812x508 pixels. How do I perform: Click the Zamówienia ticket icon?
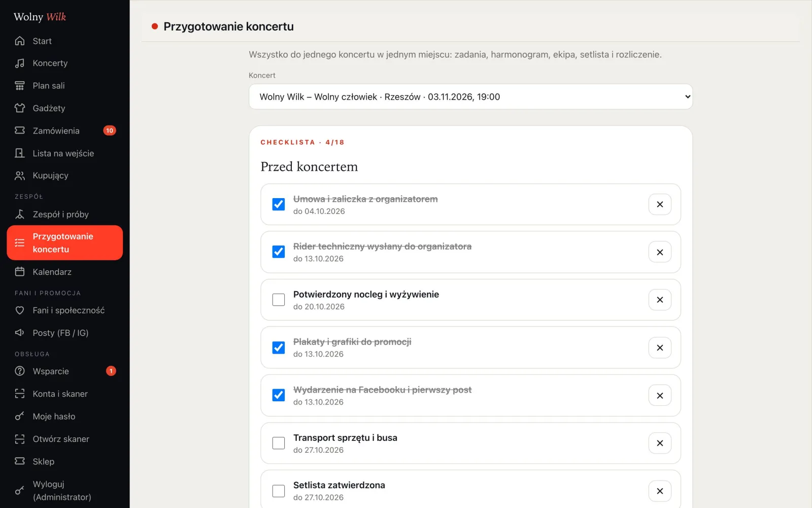[x=20, y=131]
